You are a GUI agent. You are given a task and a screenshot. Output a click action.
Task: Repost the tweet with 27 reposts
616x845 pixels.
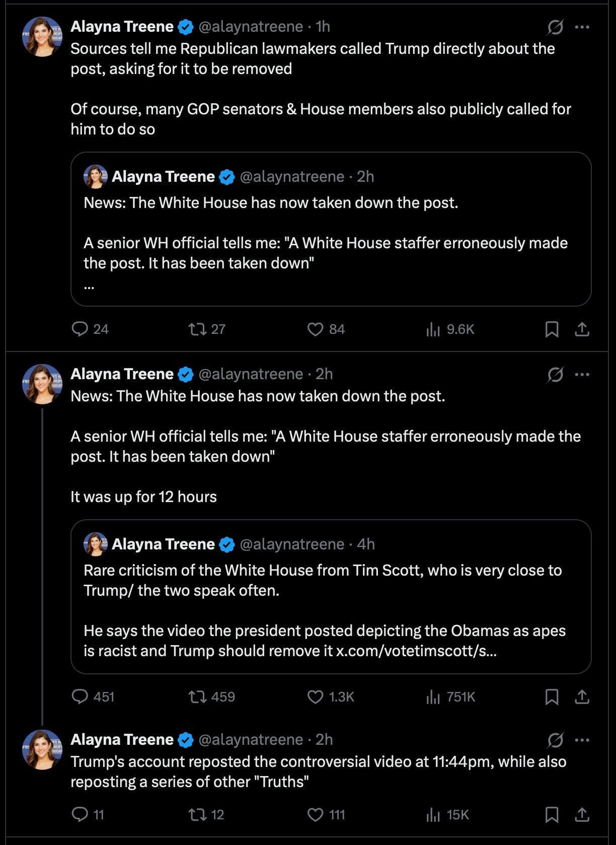[x=197, y=329]
